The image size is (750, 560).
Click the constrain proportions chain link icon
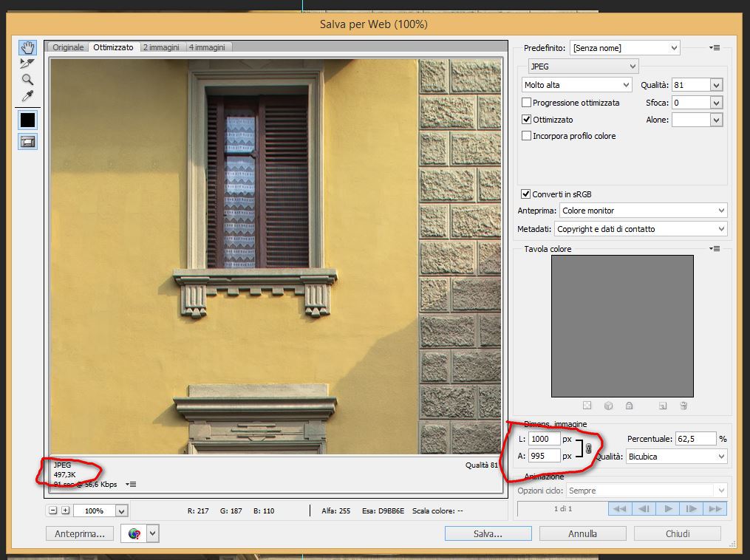pyautogui.click(x=588, y=448)
